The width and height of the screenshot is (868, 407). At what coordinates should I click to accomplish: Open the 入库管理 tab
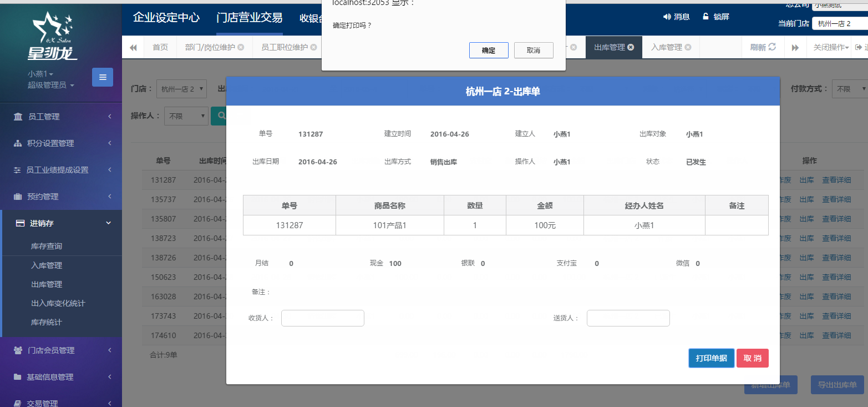click(x=667, y=47)
